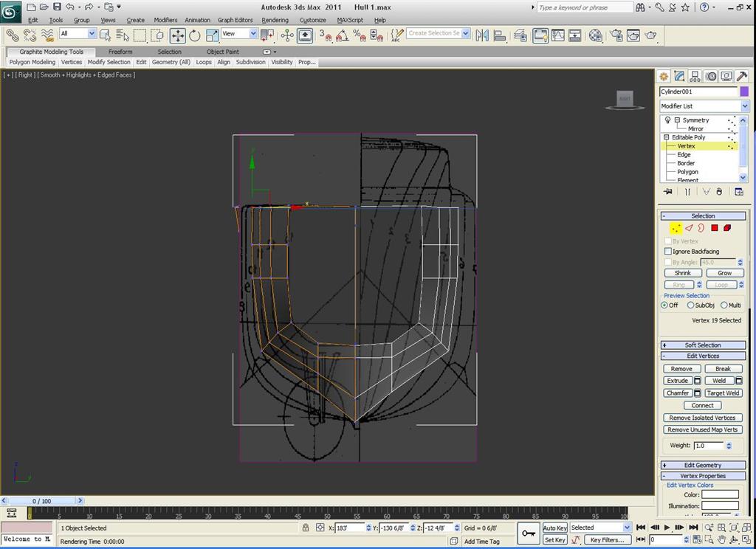Screen dimensions: 756x549
Task: Click the Zoom Extents All icon
Action: coord(746,528)
